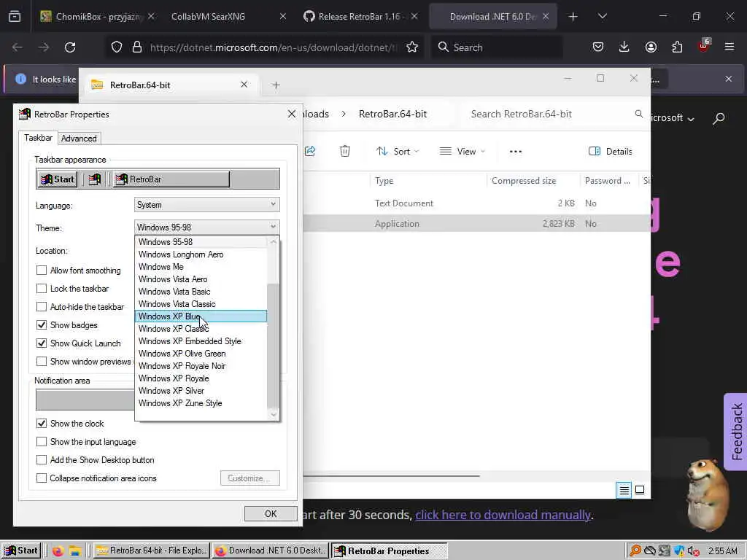Click theme list scrollbar down arrow
747x560 pixels.
pyautogui.click(x=273, y=414)
